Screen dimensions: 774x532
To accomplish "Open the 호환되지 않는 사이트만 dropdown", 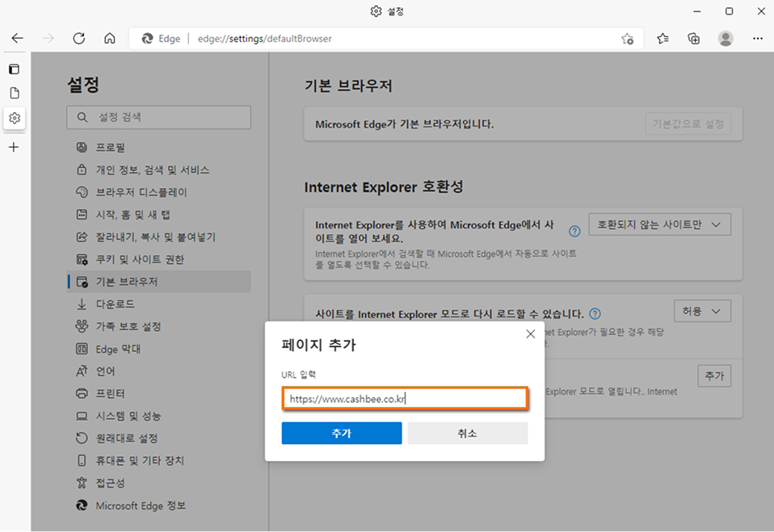I will click(659, 224).
